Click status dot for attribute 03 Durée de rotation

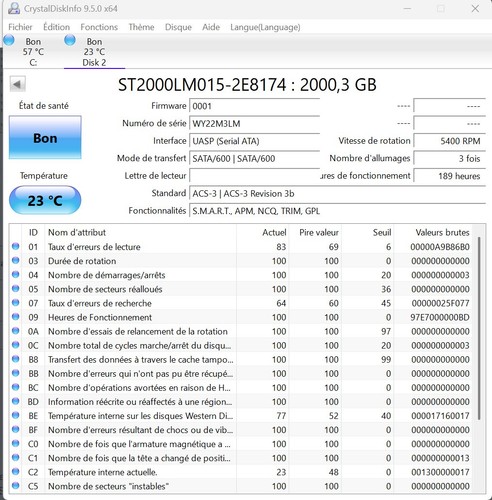pyautogui.click(x=15, y=260)
